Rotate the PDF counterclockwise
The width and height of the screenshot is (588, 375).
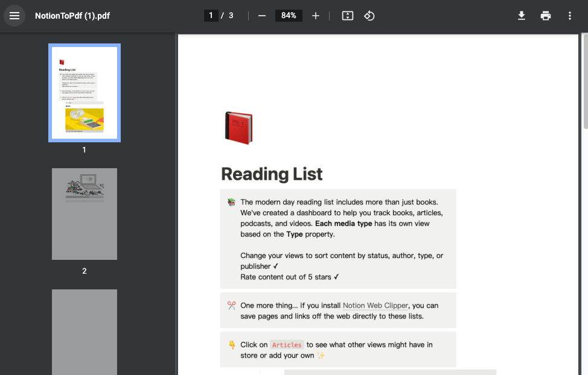tap(369, 16)
